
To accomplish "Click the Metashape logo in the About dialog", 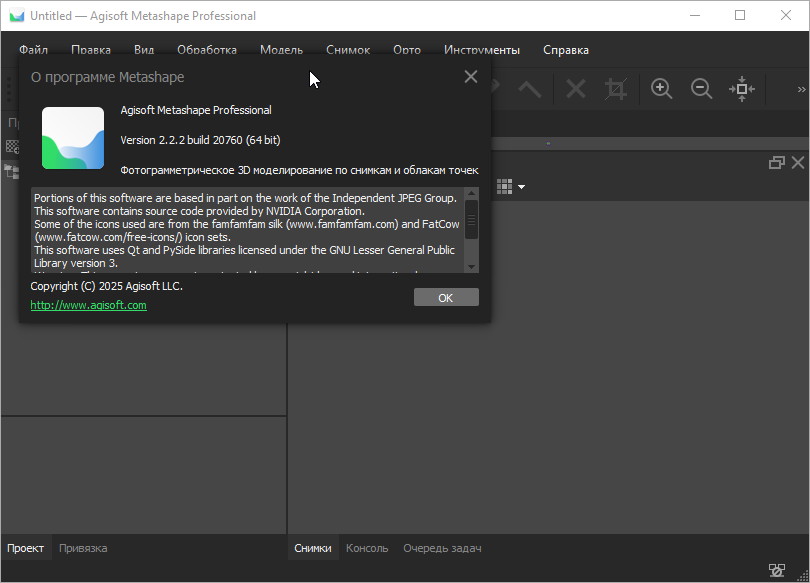I will click(x=73, y=138).
